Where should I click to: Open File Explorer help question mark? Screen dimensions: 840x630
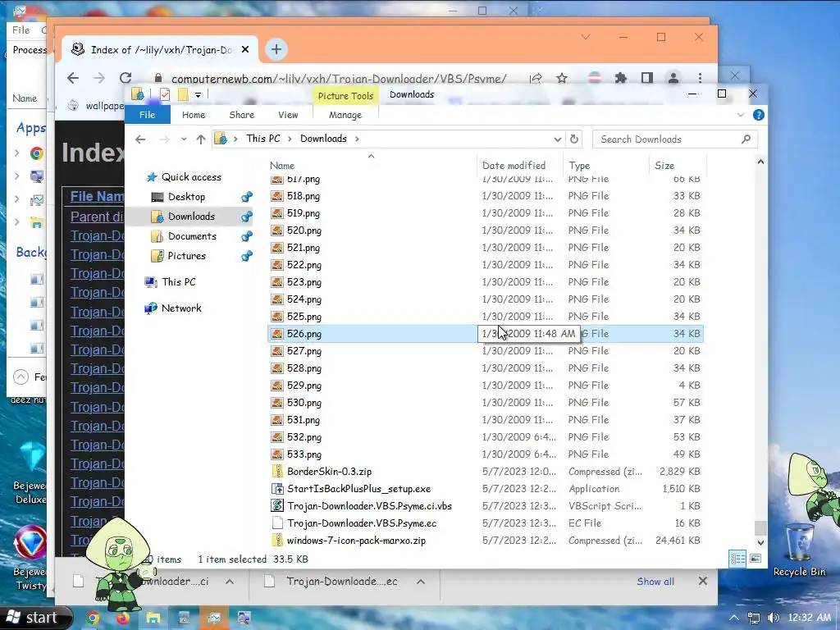point(759,115)
